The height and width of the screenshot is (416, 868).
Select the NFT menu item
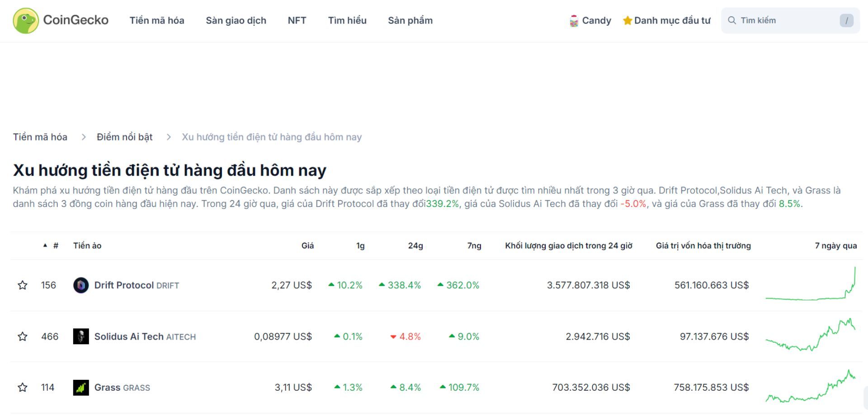click(297, 20)
